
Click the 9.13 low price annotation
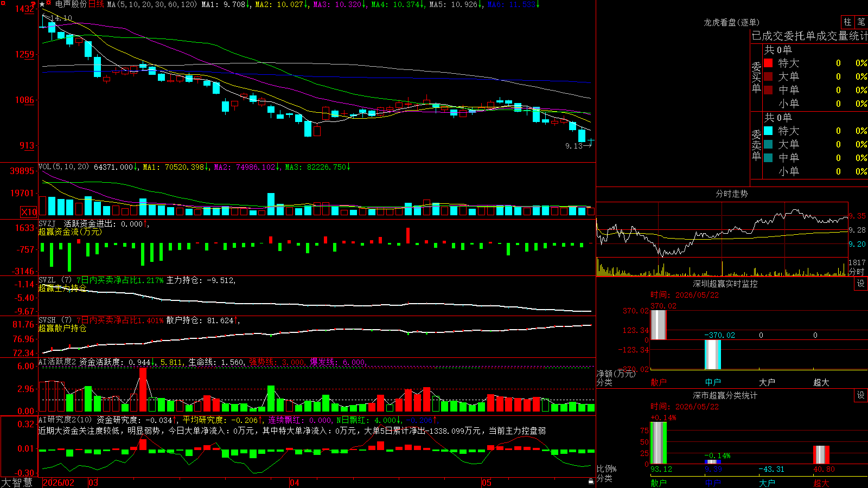[x=574, y=146]
